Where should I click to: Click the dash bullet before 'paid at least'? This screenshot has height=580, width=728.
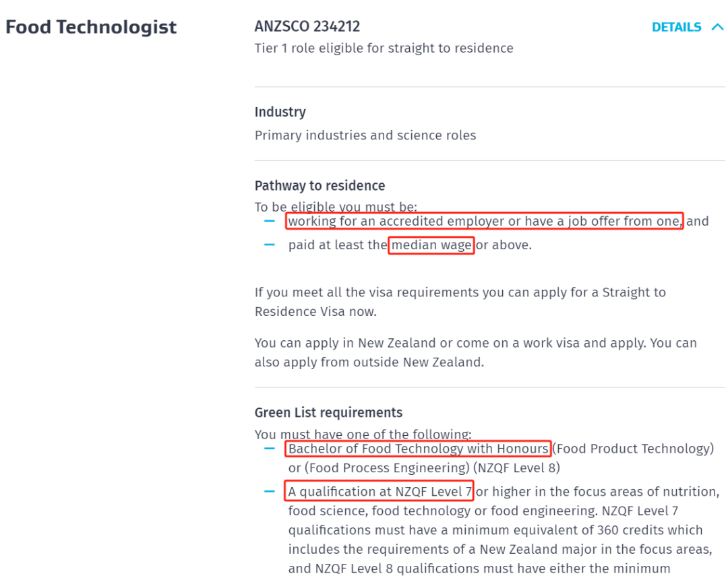coord(270,245)
